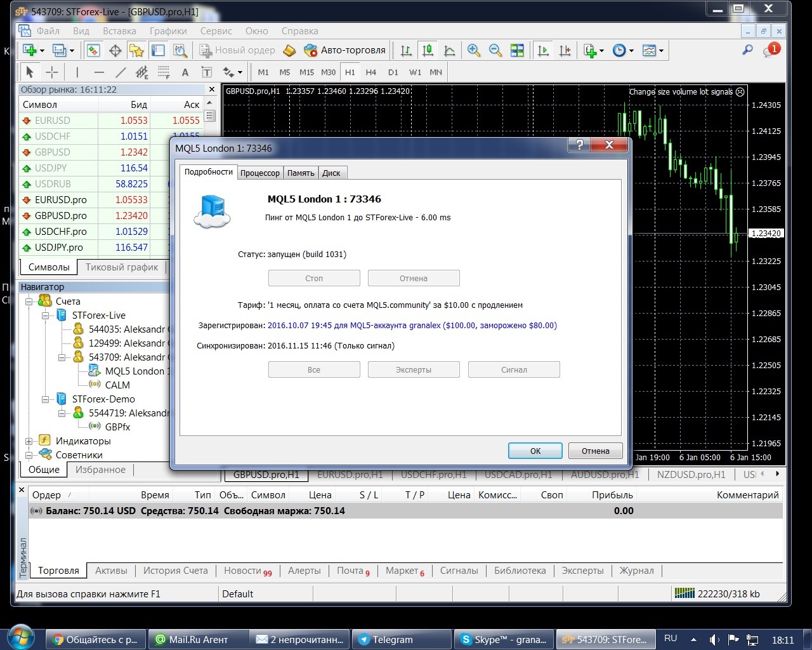Open the chart templates icon
The image size is (812, 650).
[x=649, y=50]
